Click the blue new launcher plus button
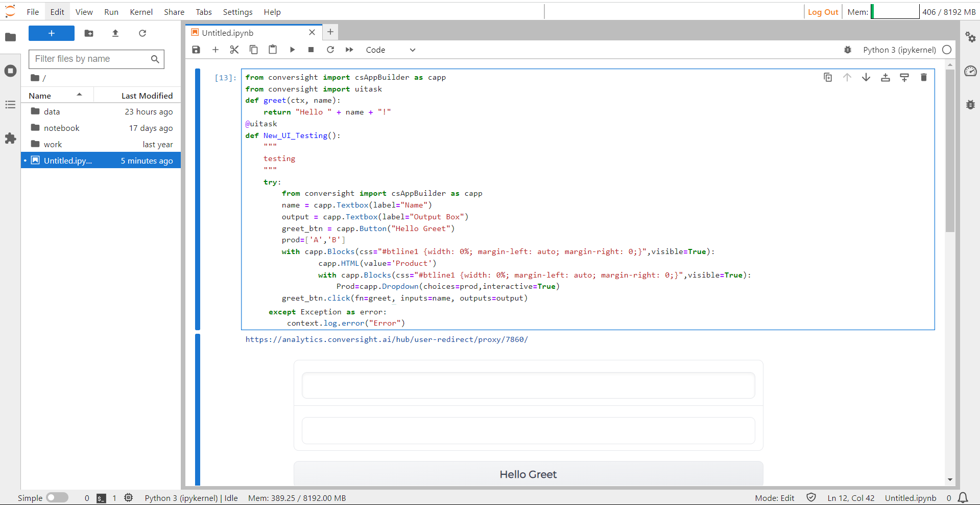 pyautogui.click(x=52, y=33)
